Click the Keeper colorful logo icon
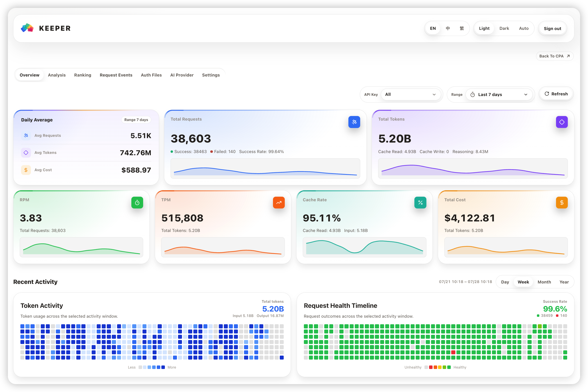Screen dimensions: 588x392 point(27,28)
